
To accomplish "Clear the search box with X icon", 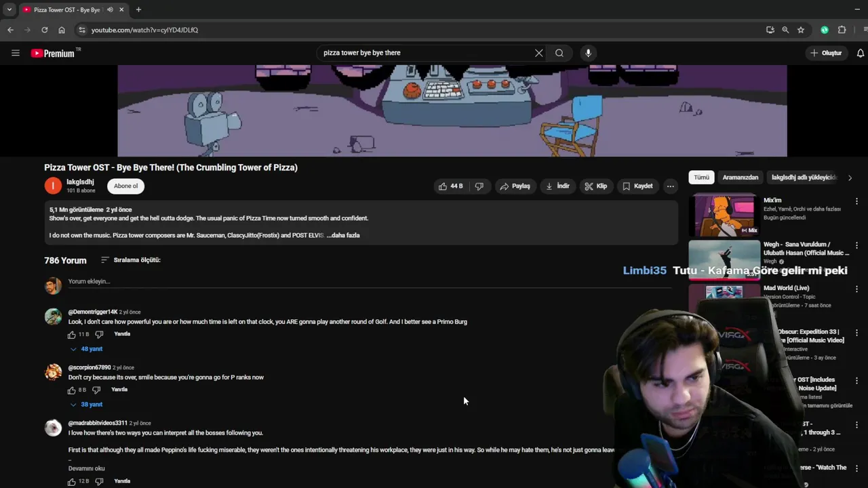I will [539, 53].
